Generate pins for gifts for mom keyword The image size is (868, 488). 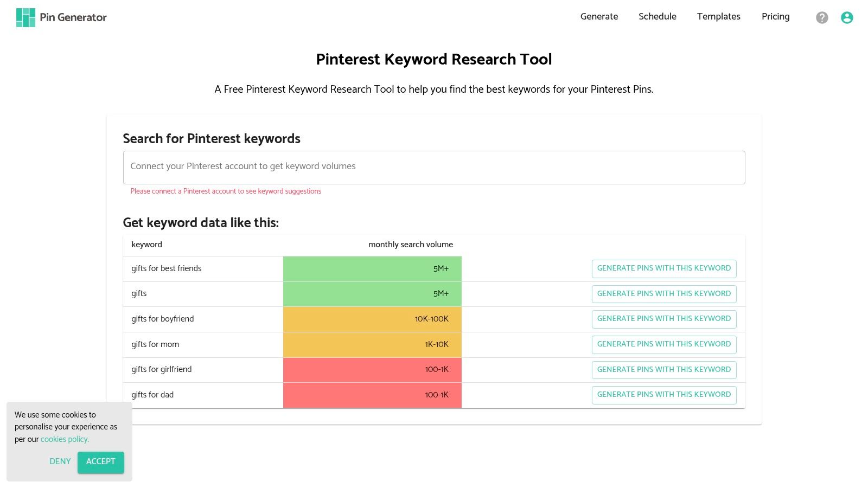(x=664, y=344)
